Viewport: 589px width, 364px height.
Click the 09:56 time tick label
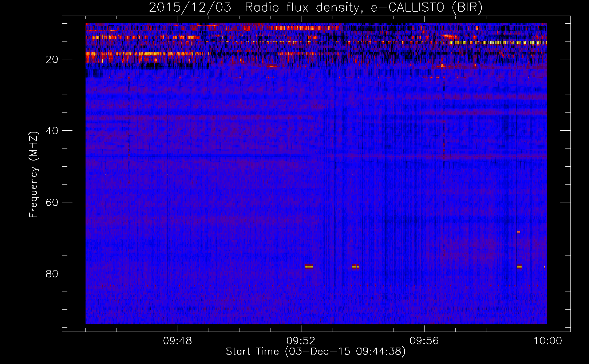(x=424, y=341)
